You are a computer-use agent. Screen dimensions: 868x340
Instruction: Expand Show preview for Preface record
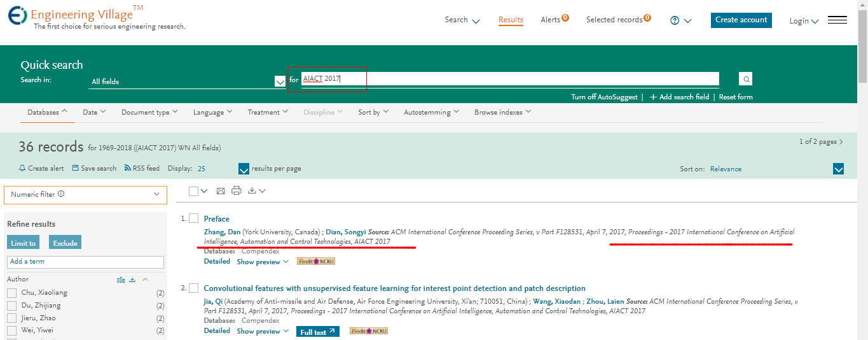263,262
